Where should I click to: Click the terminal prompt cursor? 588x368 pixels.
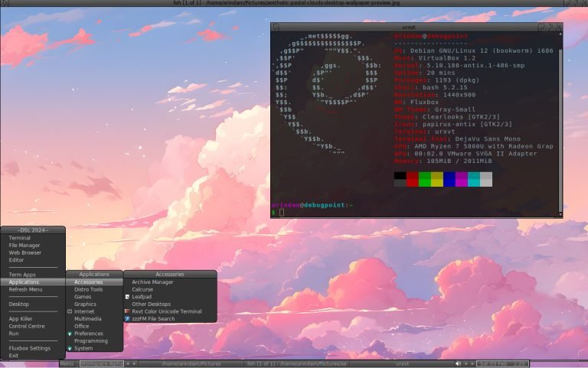pyautogui.click(x=282, y=213)
